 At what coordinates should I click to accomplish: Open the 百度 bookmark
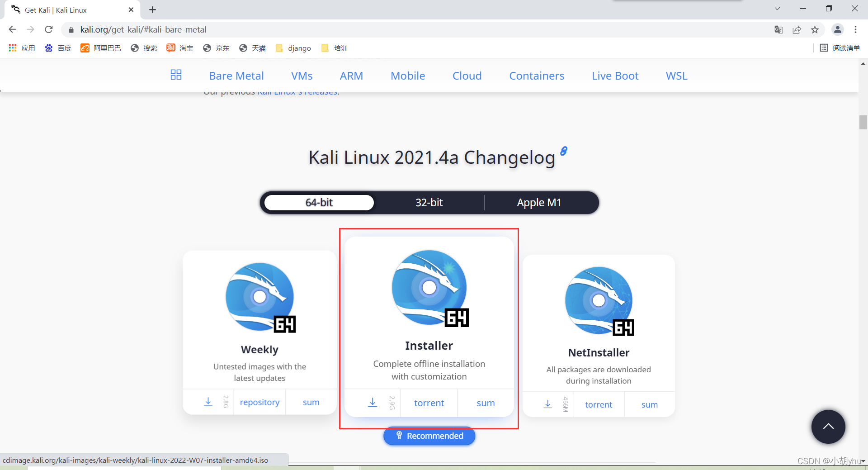58,48
